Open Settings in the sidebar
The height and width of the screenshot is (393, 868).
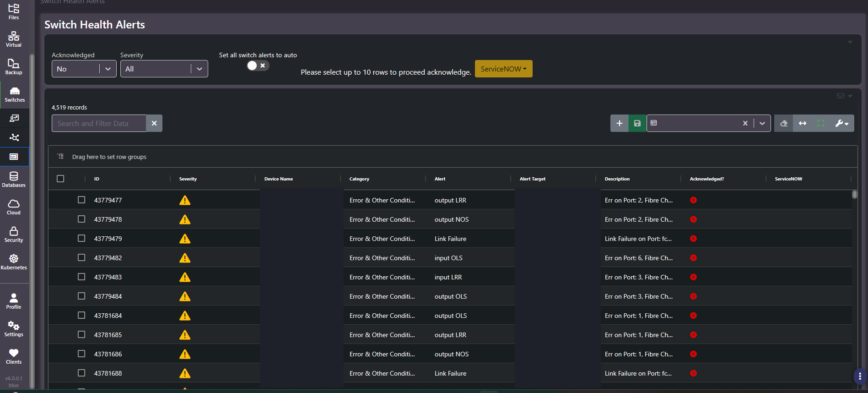pos(14,328)
